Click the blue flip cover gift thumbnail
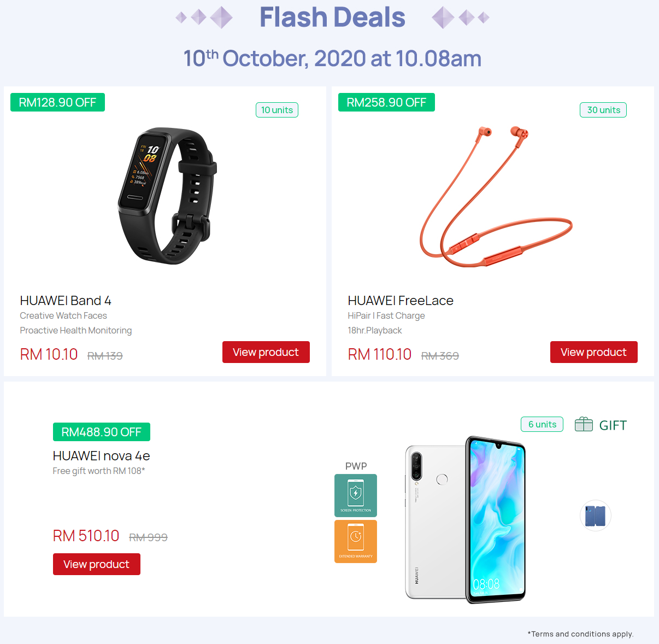 (x=595, y=516)
